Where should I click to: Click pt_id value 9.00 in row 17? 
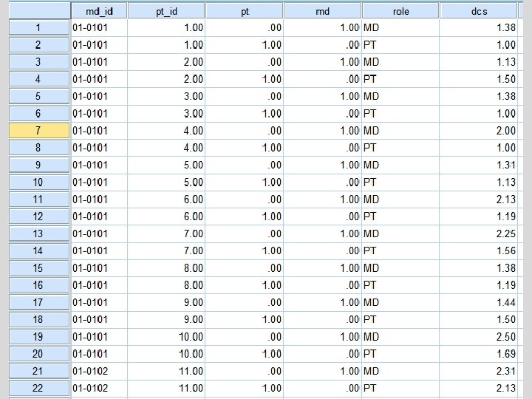[x=166, y=302]
